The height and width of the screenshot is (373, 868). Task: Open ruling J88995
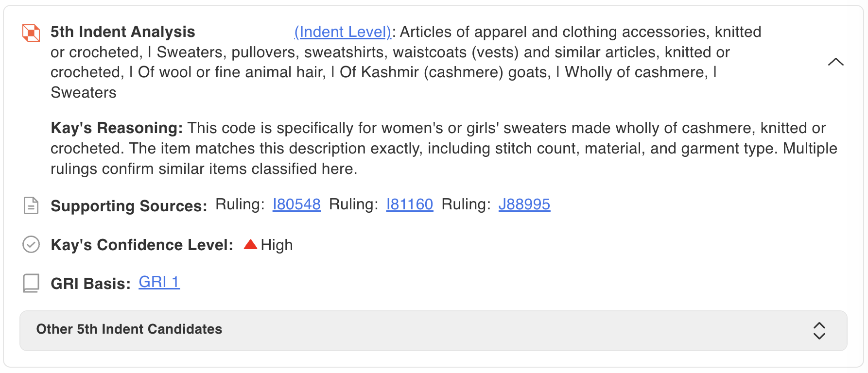pyautogui.click(x=524, y=204)
